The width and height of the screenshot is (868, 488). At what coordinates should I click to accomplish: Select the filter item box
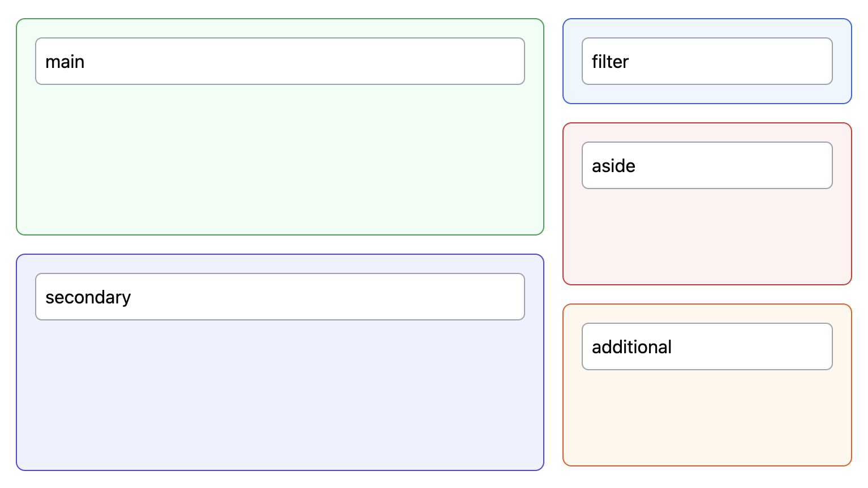[x=707, y=61]
